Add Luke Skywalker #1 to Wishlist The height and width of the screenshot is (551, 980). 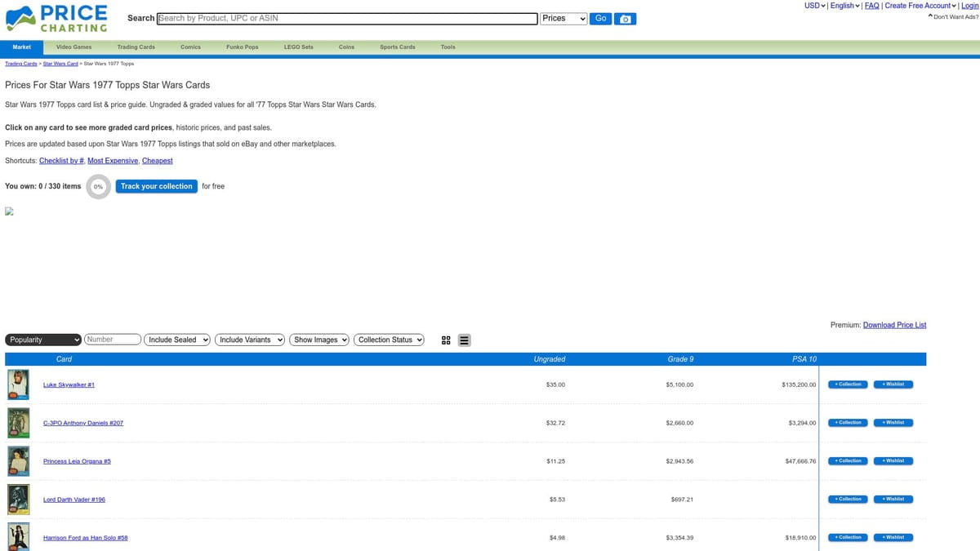(893, 384)
